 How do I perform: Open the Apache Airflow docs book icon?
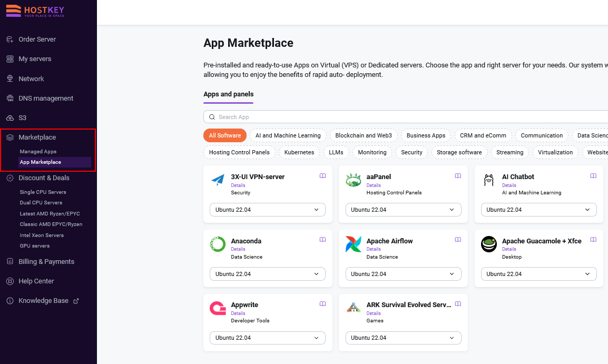tap(458, 240)
